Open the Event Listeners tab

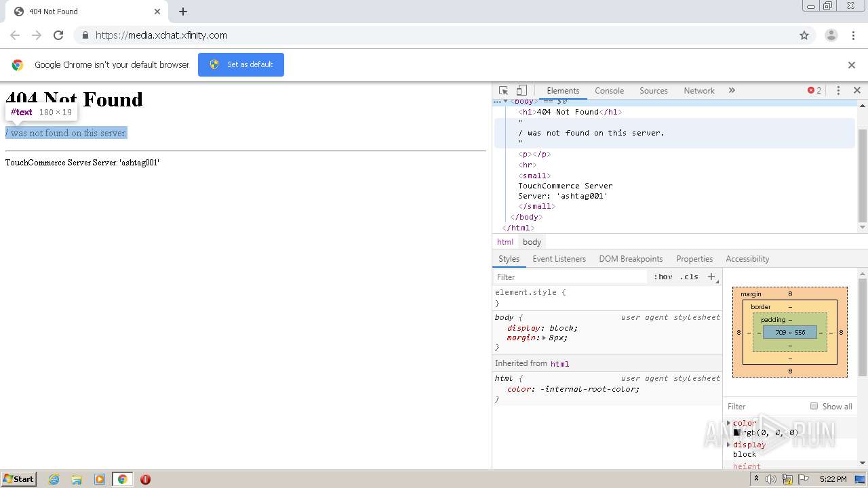pyautogui.click(x=559, y=259)
